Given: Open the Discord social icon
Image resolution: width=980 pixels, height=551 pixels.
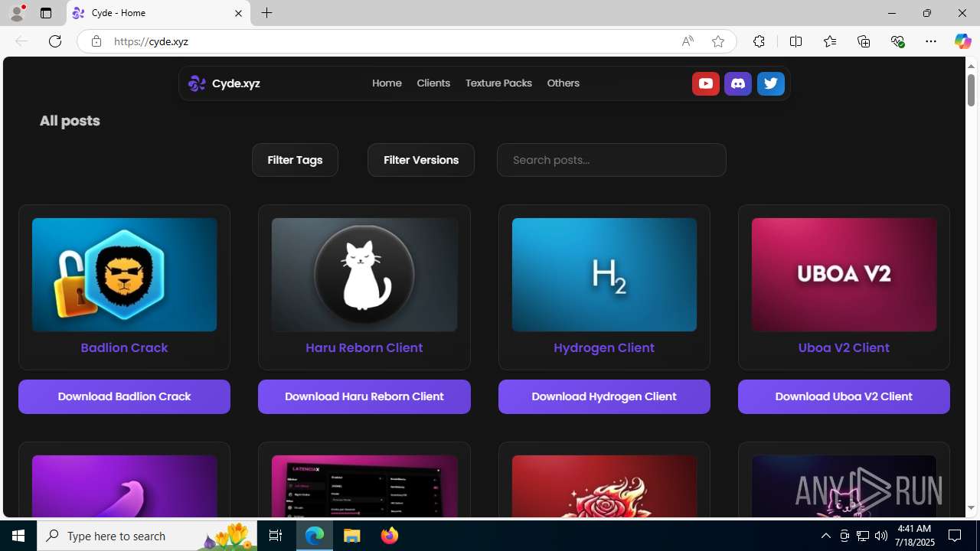Looking at the screenshot, I should (738, 83).
